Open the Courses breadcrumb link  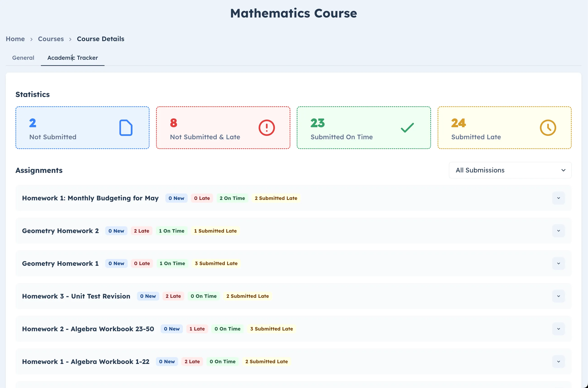pos(51,39)
